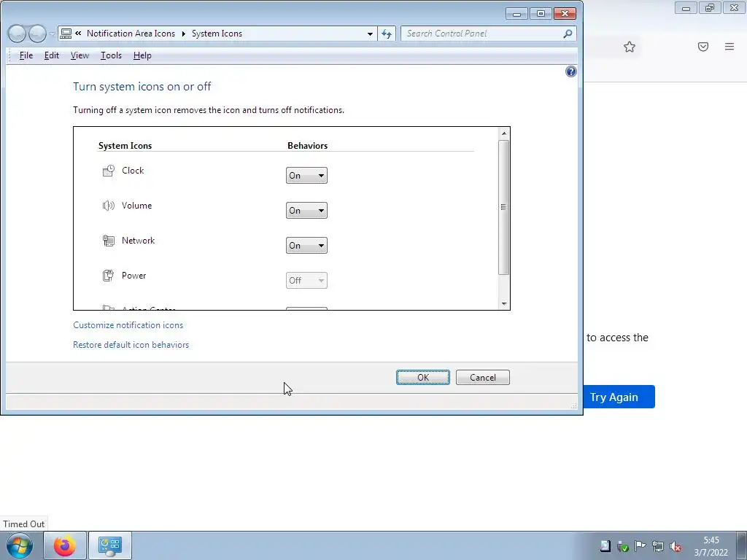Click the Control Panel taskbar button
Viewport: 747px width, 560px height.
coord(110,545)
